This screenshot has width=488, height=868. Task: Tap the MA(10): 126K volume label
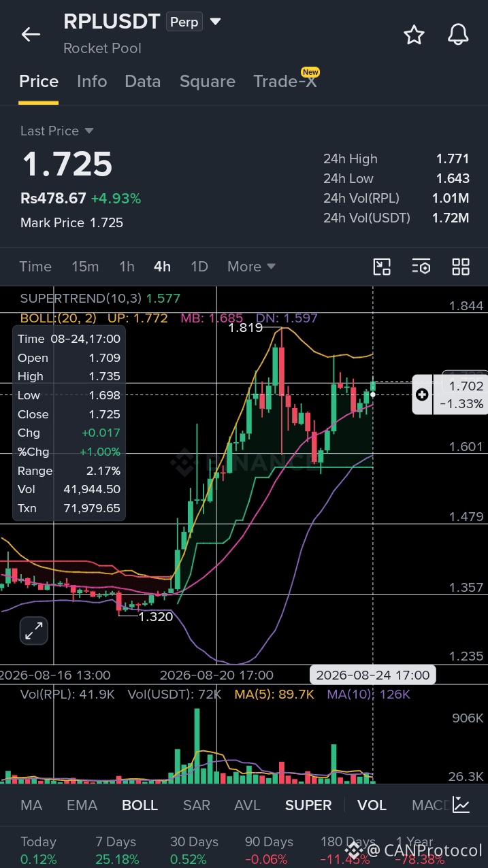pos(369,695)
